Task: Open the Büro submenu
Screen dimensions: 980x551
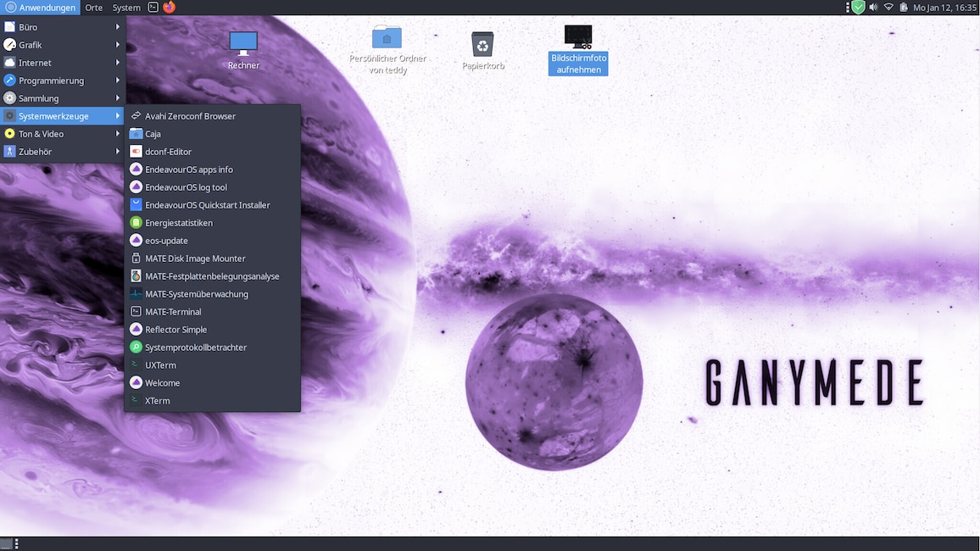Action: point(63,27)
